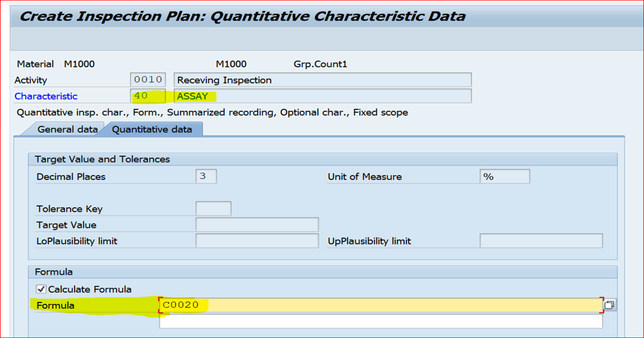
Task: Click the Activity label
Action: 31,80
